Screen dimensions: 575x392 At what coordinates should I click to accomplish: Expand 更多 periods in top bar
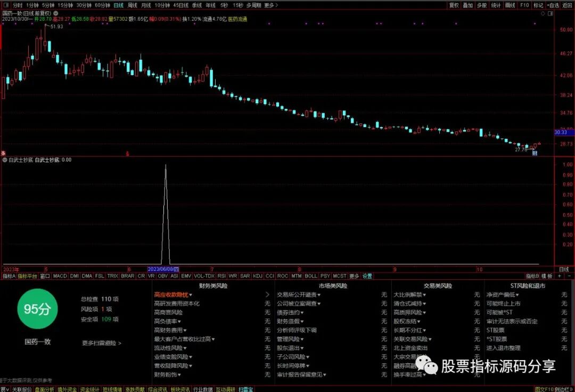pos(270,5)
